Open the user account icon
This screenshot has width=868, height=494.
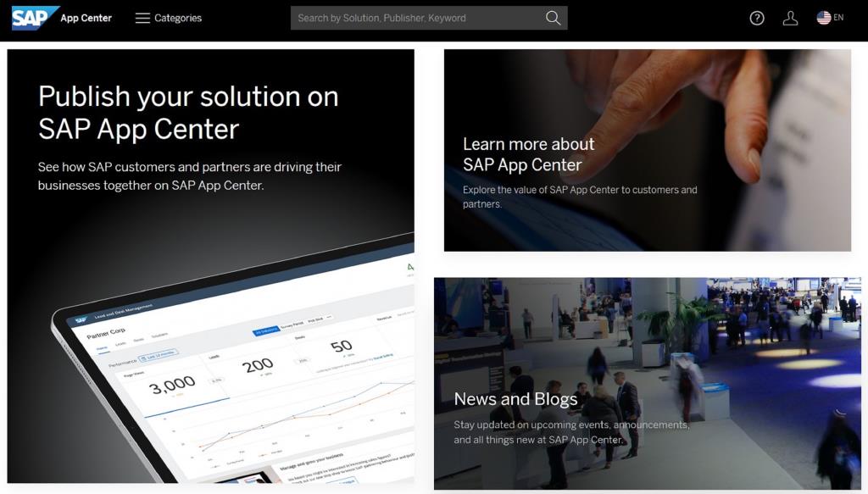[791, 17]
